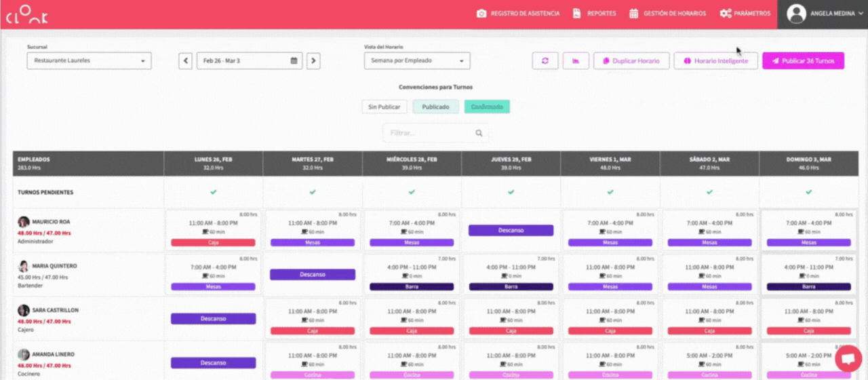
Task: Toggle the Sin Publicar filter
Action: coord(384,107)
